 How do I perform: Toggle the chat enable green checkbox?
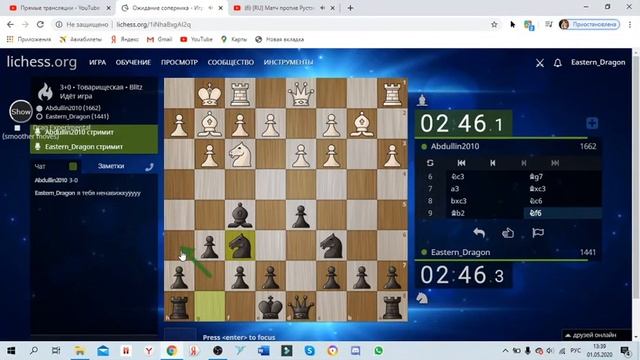pos(73,166)
